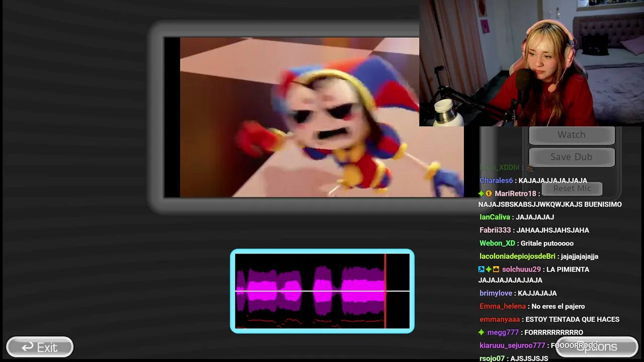Click the message "No eres el pajero"

558,306
